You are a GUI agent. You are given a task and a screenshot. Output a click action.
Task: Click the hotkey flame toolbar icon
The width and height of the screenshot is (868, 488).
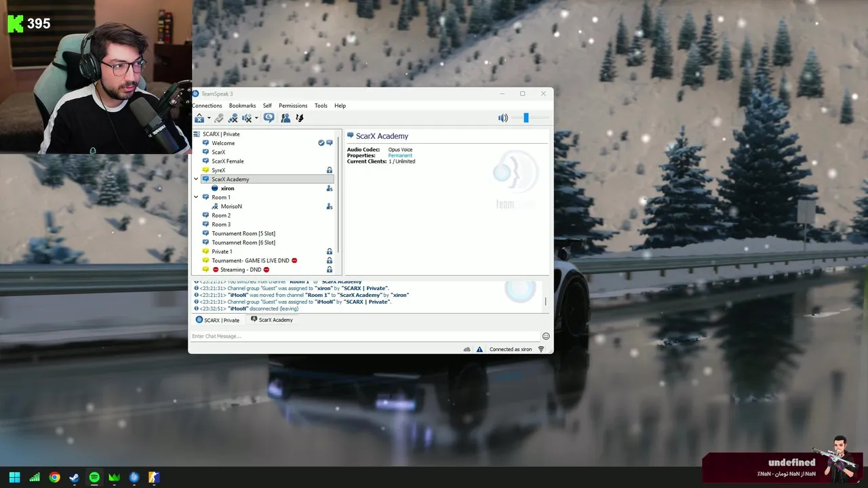[x=299, y=118]
